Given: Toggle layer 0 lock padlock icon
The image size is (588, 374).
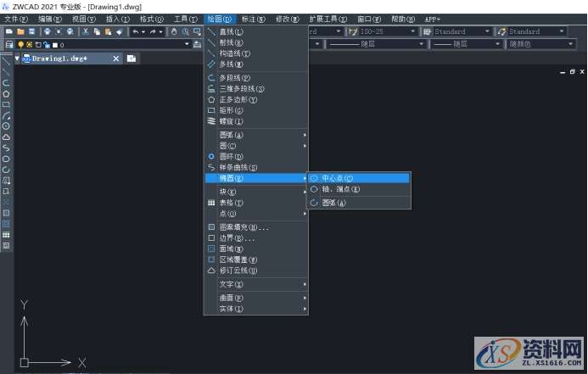Looking at the screenshot, I should click(47, 45).
